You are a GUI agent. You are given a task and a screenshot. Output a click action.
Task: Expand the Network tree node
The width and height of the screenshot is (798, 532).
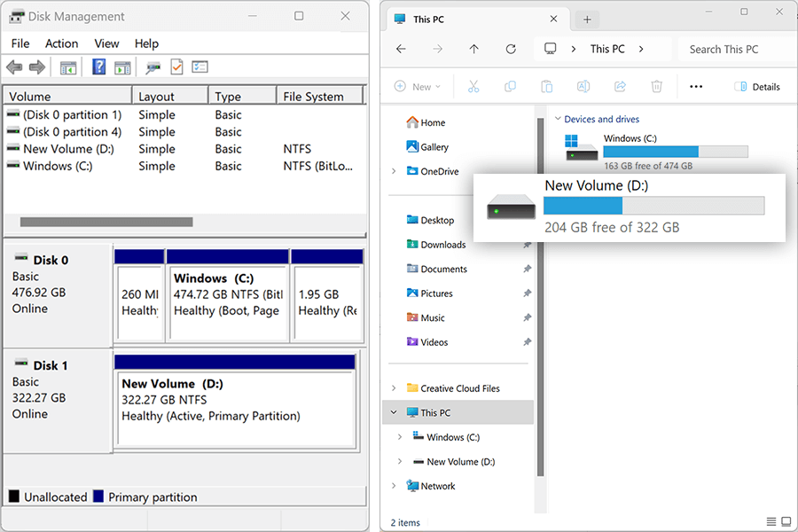(x=394, y=486)
